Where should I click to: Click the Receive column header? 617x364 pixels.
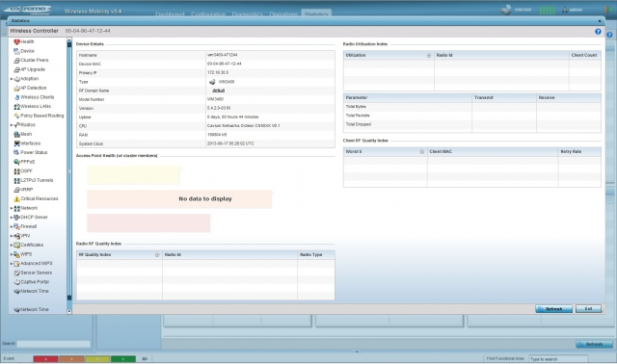569,98
